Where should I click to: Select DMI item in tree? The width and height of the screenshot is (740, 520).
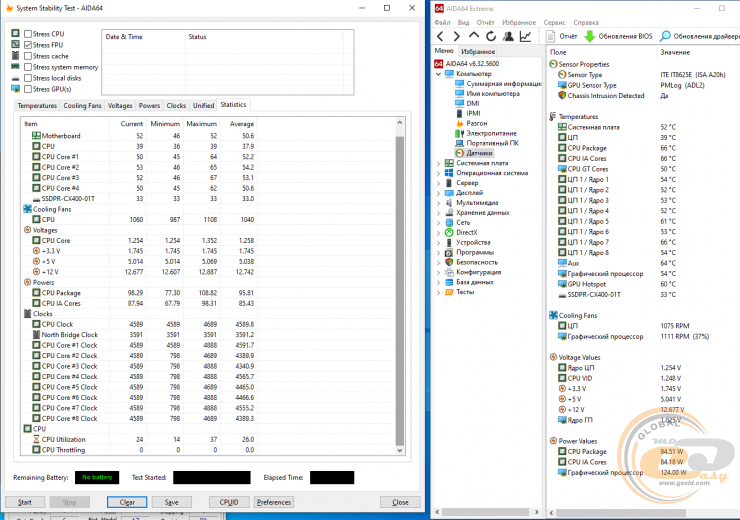pyautogui.click(x=467, y=103)
